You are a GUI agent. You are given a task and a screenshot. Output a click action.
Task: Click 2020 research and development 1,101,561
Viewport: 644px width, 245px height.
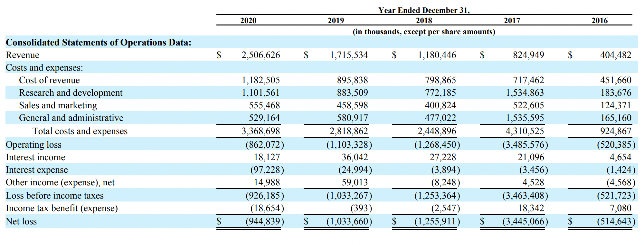[261, 93]
